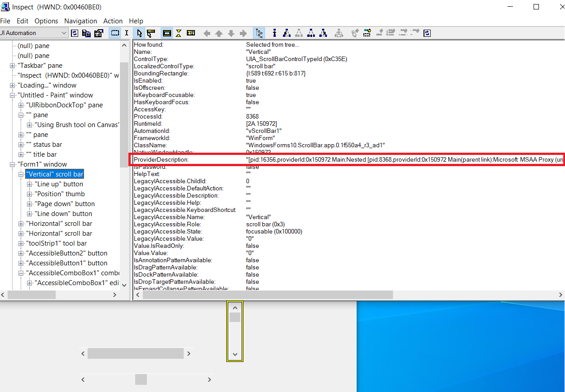Expand the "UIRibbonDockTop" pane node

[x=21, y=105]
